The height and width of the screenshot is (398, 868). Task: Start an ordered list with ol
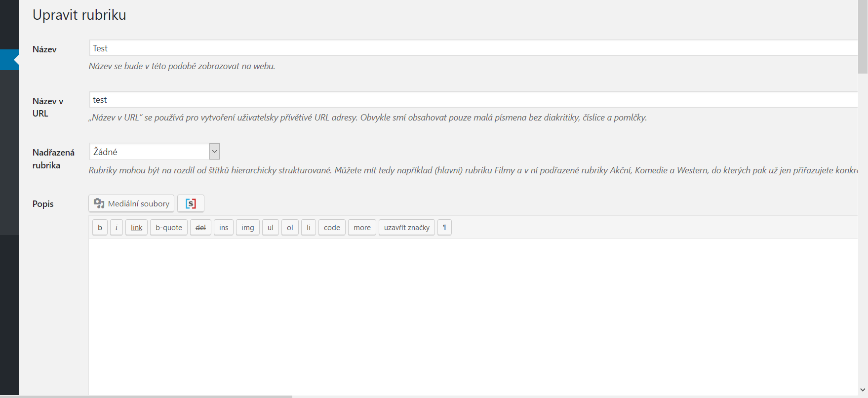(290, 227)
